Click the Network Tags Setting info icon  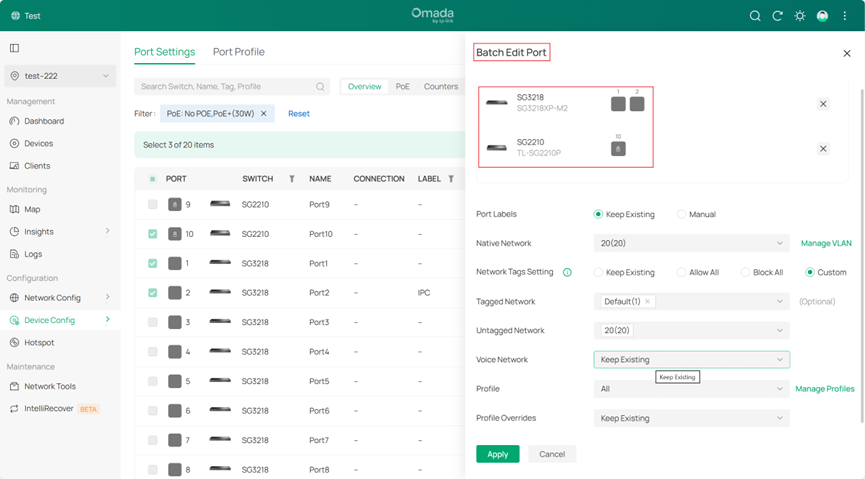pos(567,272)
